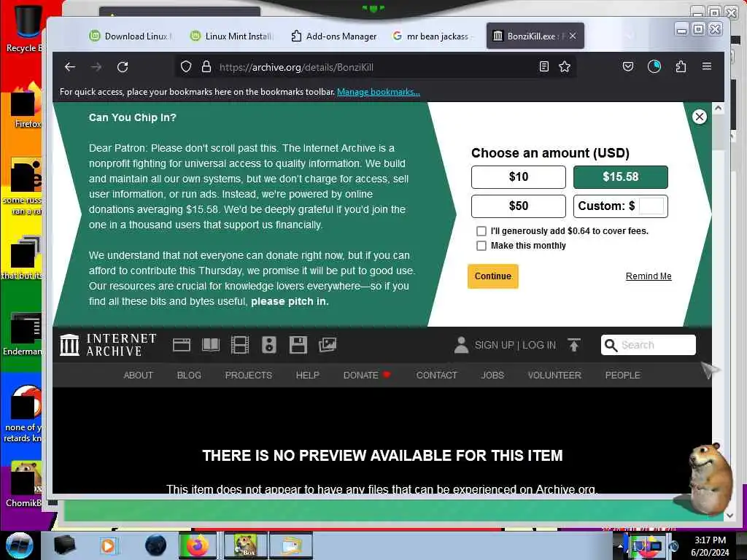The height and width of the screenshot is (560, 747).
Task: Click the dark globe taskbar icon
Action: point(156,545)
